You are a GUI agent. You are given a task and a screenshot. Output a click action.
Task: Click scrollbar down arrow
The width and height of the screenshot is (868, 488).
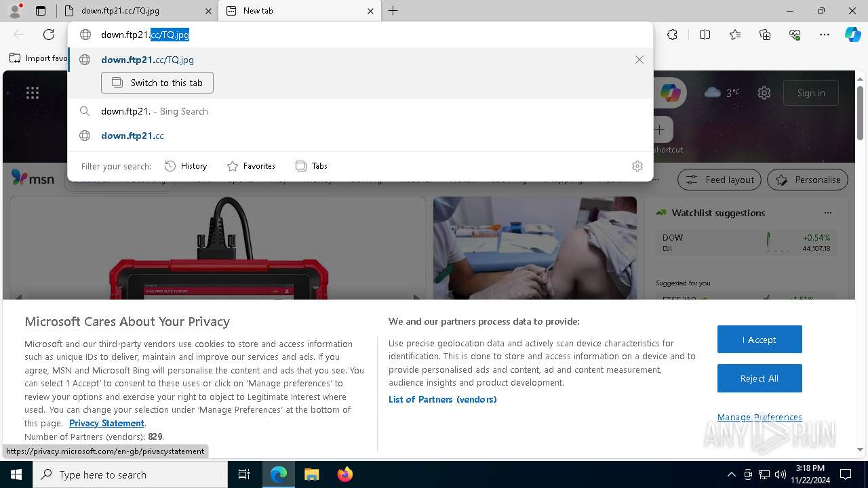coord(860,449)
